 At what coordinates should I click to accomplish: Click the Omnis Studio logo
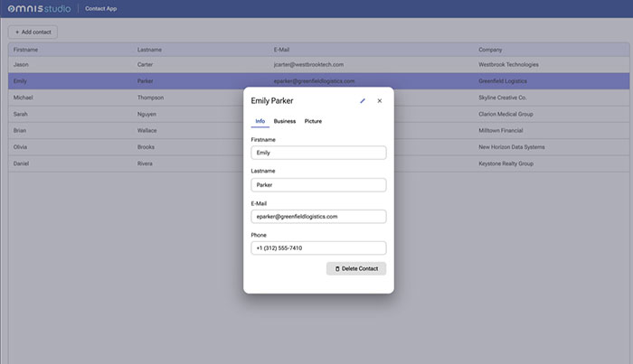38,8
